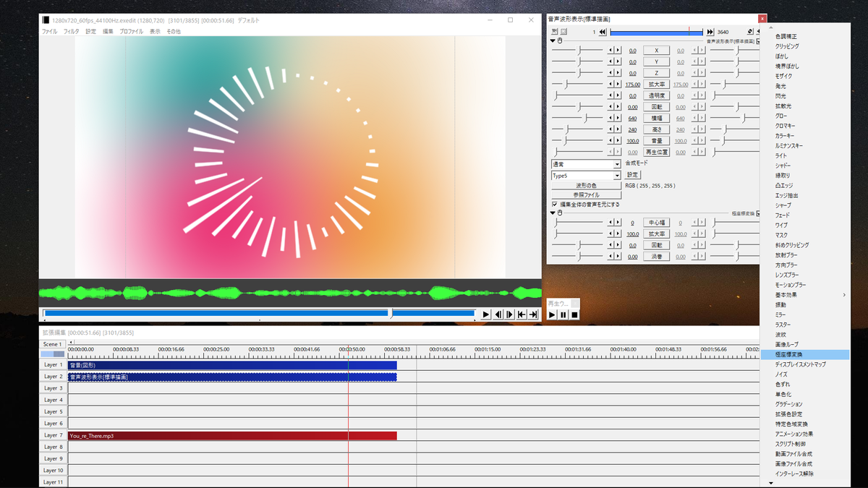
Task: Click the mouse icon beside 極座標変換 expander
Action: click(560, 213)
